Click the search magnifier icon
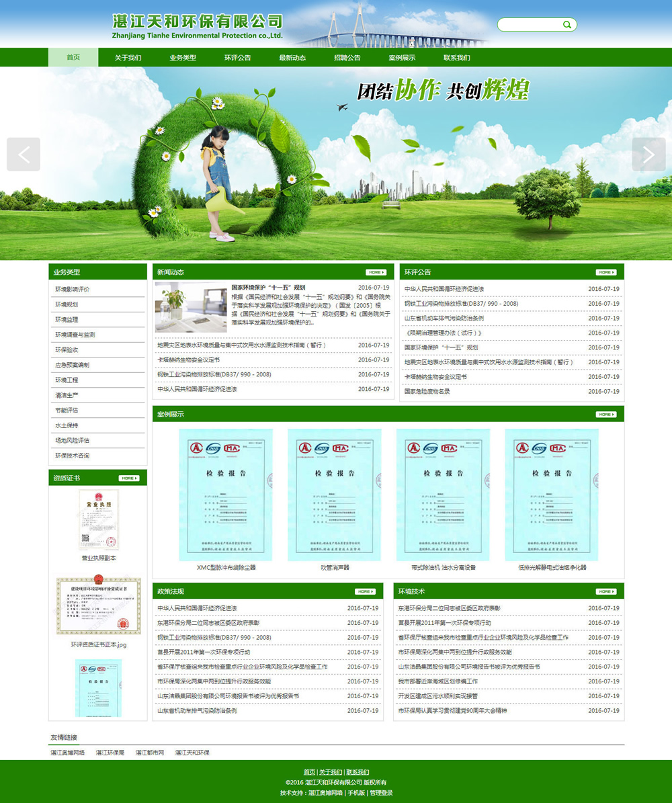Image resolution: width=672 pixels, height=803 pixels. click(x=567, y=25)
